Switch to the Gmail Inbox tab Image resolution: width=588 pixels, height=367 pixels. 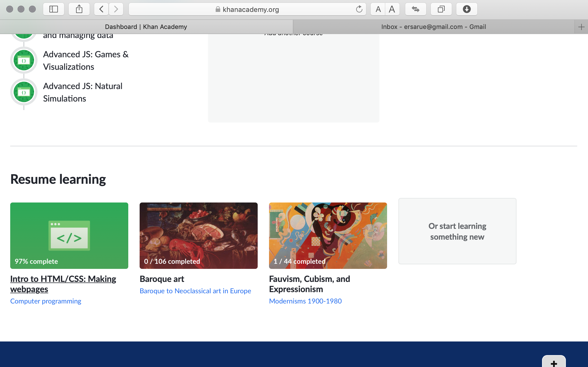[434, 27]
